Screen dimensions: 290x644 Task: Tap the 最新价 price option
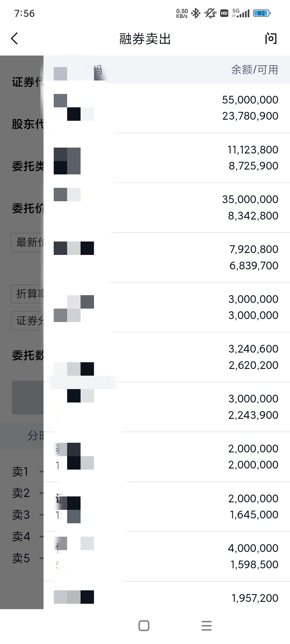(27, 242)
